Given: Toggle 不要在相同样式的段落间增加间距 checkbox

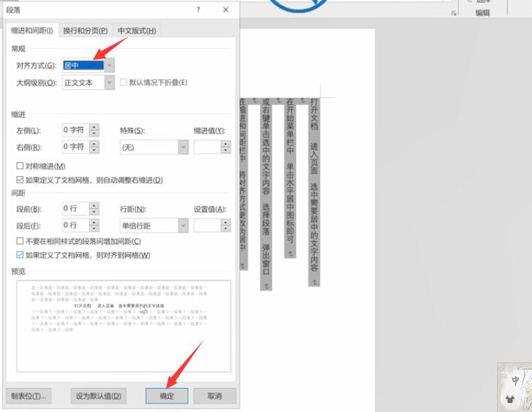Looking at the screenshot, I should pos(20,241).
